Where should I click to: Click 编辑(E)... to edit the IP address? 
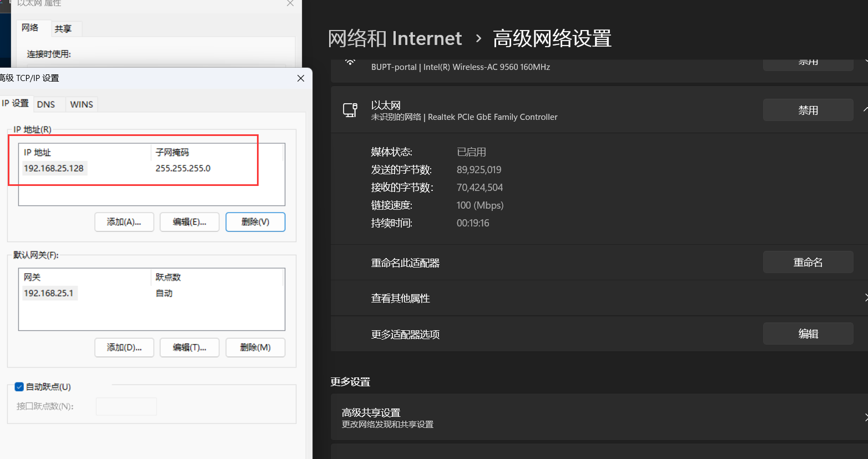189,222
